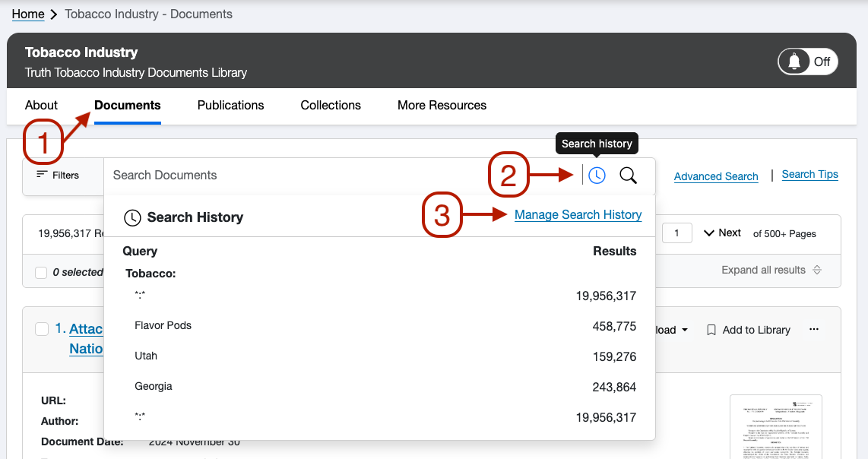Screen dimensions: 868x459
Task: Open the Search Tips link
Action: tap(810, 175)
